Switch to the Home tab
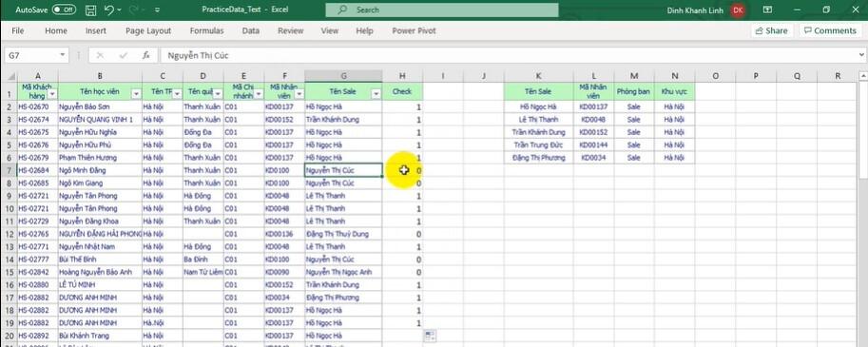 tap(56, 31)
